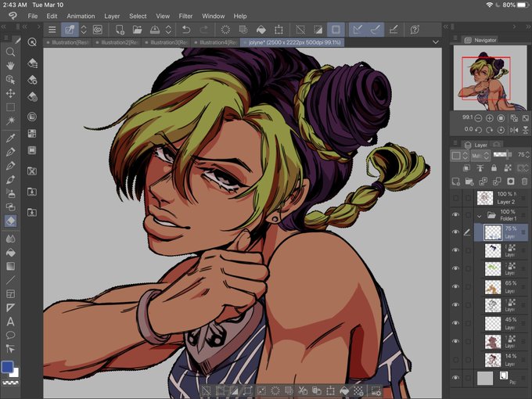Open the help question-mark icon
The image size is (532, 399).
[x=415, y=30]
